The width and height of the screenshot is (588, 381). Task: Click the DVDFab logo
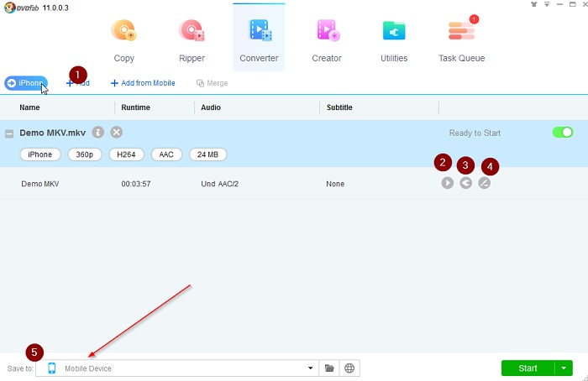(x=21, y=8)
